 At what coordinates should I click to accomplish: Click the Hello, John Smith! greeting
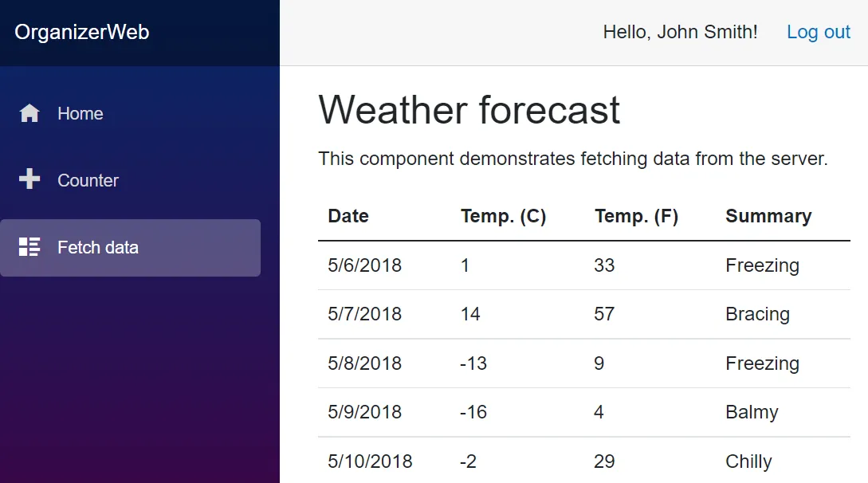(680, 32)
